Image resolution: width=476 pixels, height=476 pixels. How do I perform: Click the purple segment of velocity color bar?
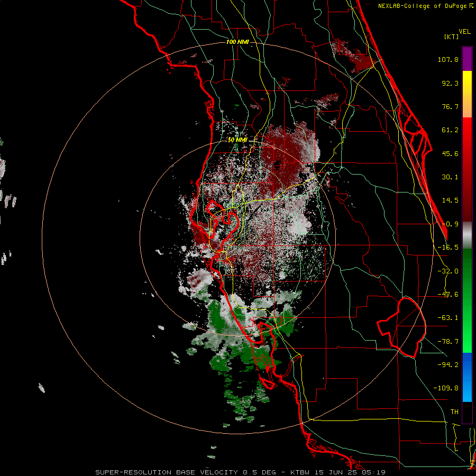[x=467, y=59]
